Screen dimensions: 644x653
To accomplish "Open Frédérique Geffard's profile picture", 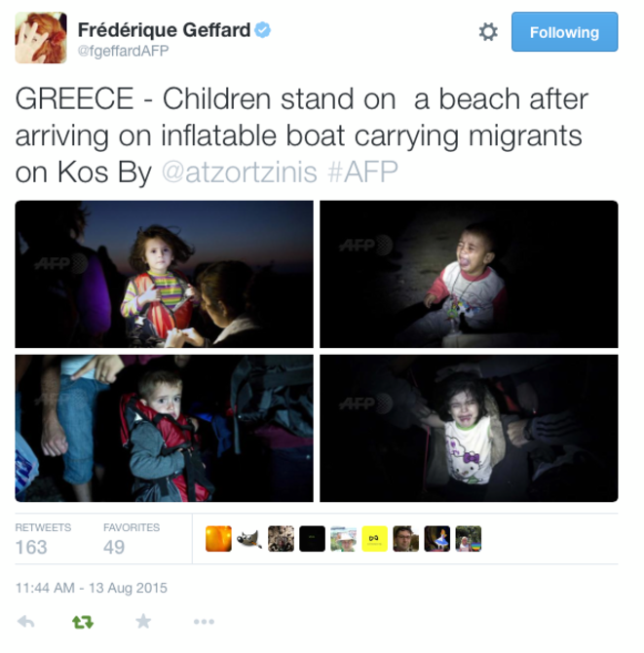I will coord(41,37).
